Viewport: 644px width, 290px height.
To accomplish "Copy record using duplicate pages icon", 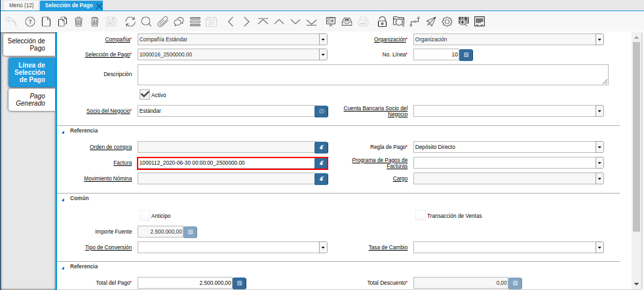I will [62, 22].
